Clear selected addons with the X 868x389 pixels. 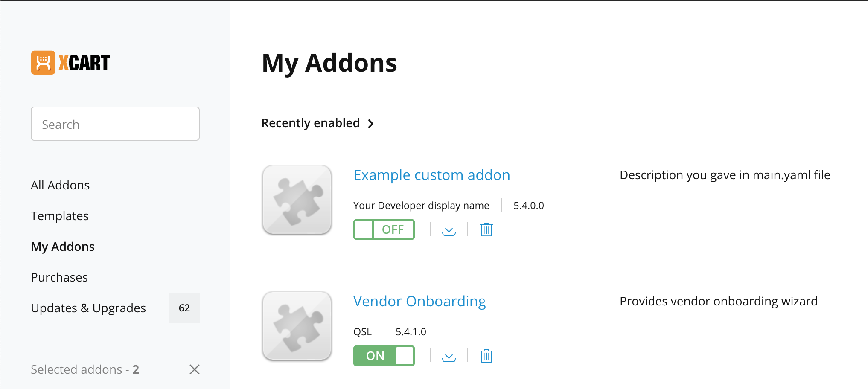(195, 369)
